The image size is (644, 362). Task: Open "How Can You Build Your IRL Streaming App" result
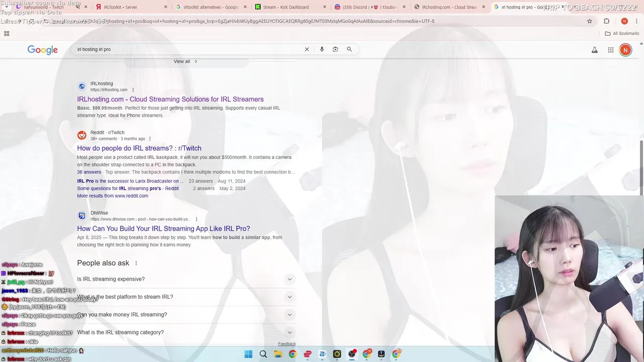point(164,228)
